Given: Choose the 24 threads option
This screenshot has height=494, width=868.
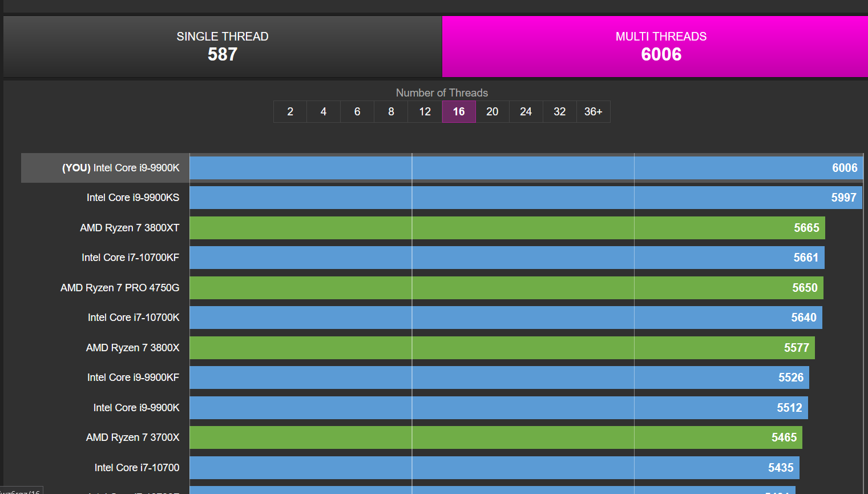Looking at the screenshot, I should [x=526, y=112].
